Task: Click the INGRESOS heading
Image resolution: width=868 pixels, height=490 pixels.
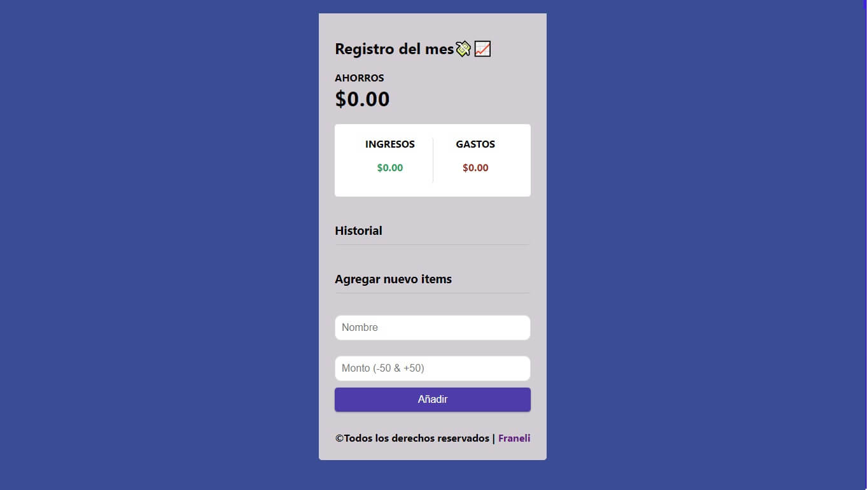Action: tap(389, 144)
